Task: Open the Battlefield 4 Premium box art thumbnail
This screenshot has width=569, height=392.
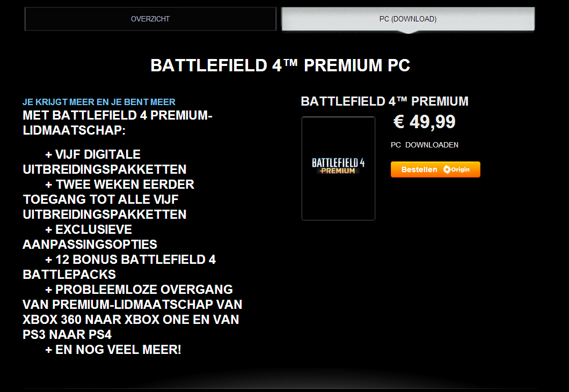Action: (x=338, y=168)
